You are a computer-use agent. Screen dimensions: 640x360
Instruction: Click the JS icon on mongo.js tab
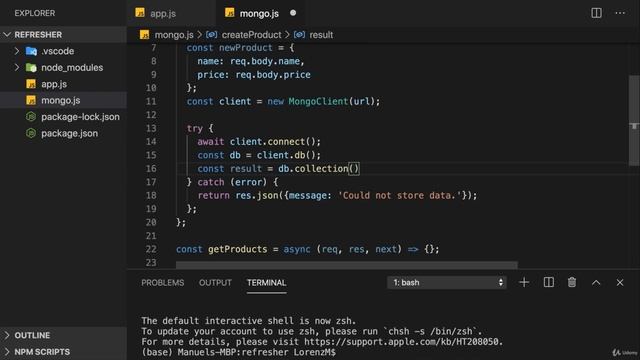click(230, 13)
